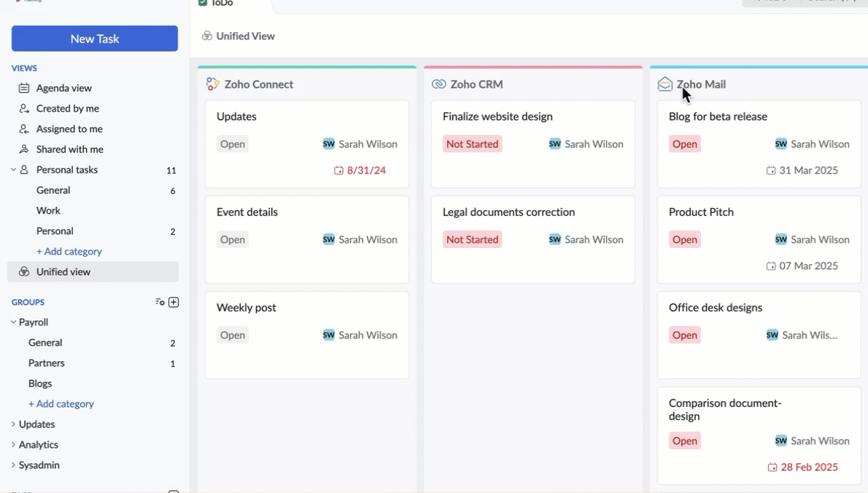Click the SW avatar on Product Pitch card
The height and width of the screenshot is (493, 868).
click(x=781, y=240)
